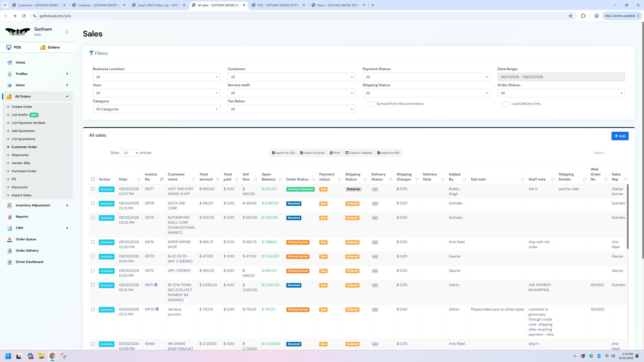Enable the Synced from Woocommerce checkbox
Viewport: 644px width, 362px height.
pyautogui.click(x=370, y=104)
